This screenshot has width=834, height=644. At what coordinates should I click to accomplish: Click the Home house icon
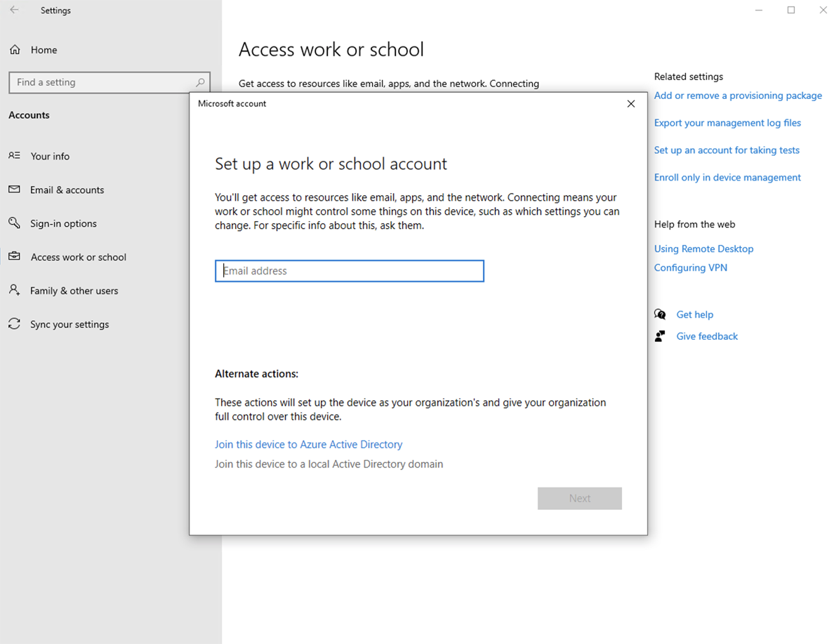point(15,49)
